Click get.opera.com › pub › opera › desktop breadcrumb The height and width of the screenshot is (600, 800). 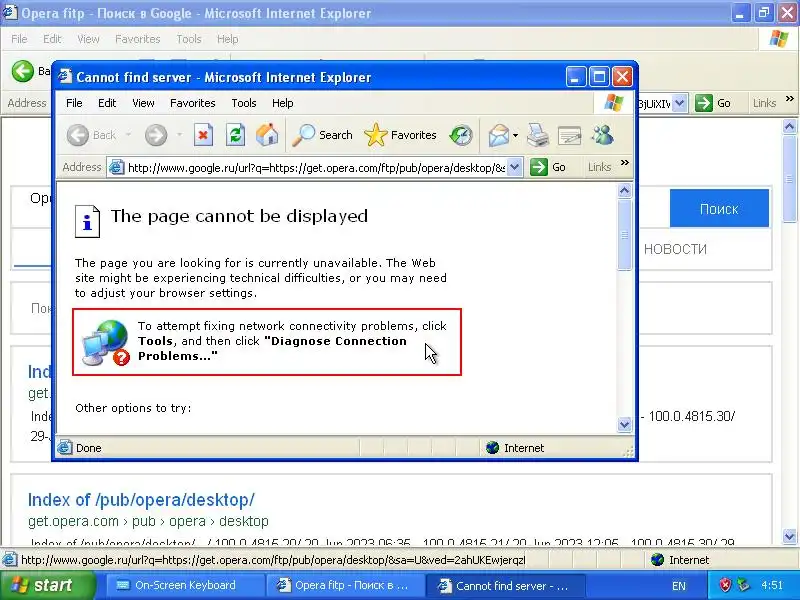(x=148, y=521)
